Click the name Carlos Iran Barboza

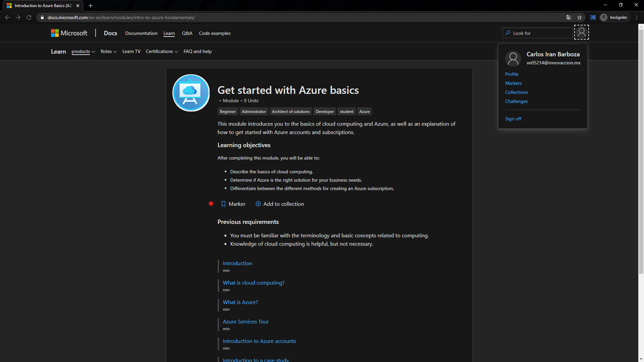[553, 54]
